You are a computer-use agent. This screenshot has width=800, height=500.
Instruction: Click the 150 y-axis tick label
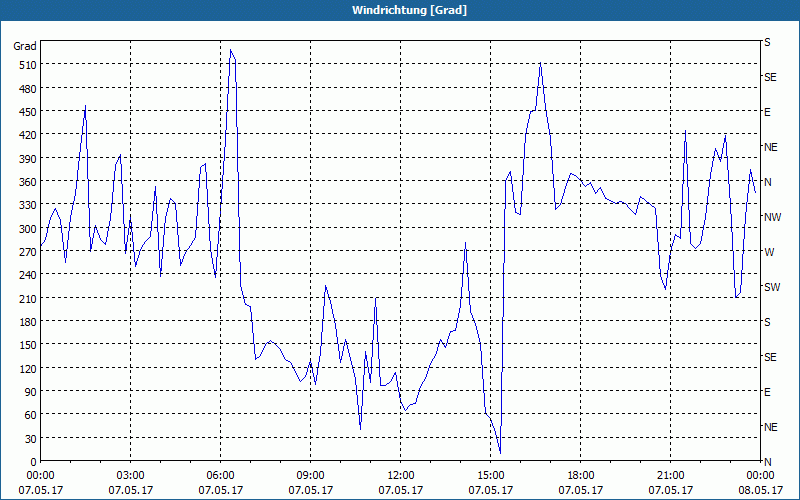(x=27, y=345)
